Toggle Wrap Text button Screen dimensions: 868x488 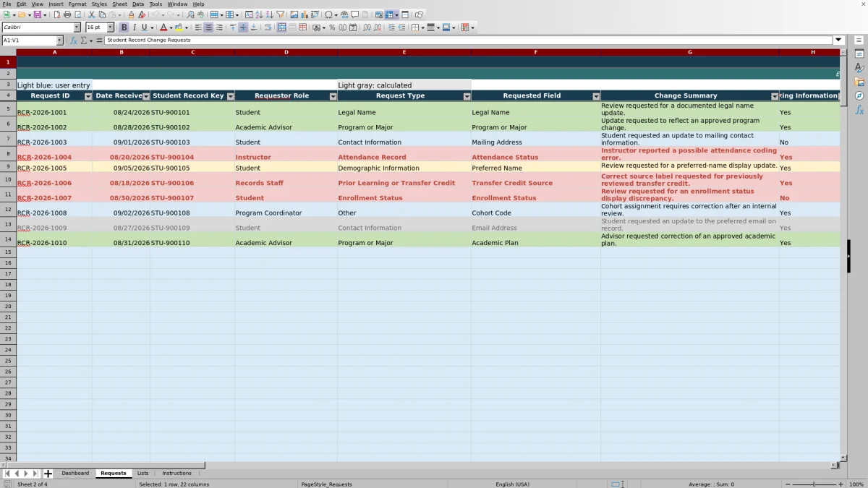point(268,27)
